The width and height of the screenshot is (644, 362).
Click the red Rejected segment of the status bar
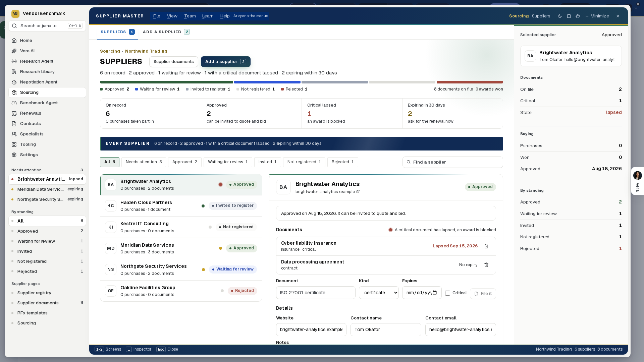click(470, 82)
